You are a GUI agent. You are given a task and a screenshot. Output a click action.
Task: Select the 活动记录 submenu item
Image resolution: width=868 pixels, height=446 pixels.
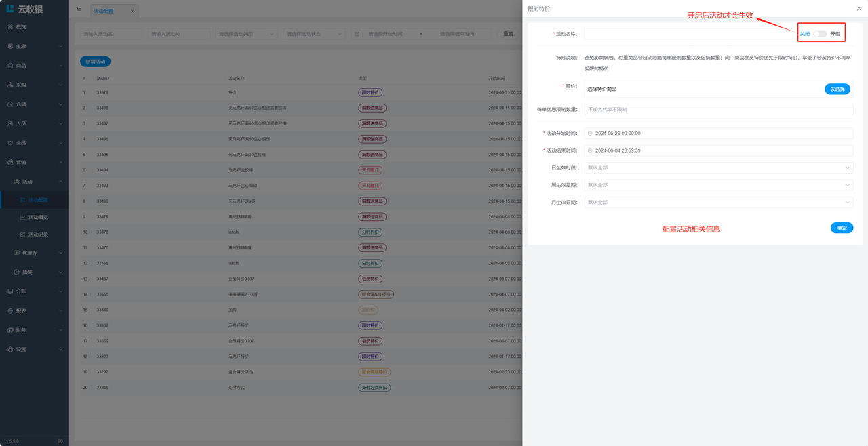37,235
